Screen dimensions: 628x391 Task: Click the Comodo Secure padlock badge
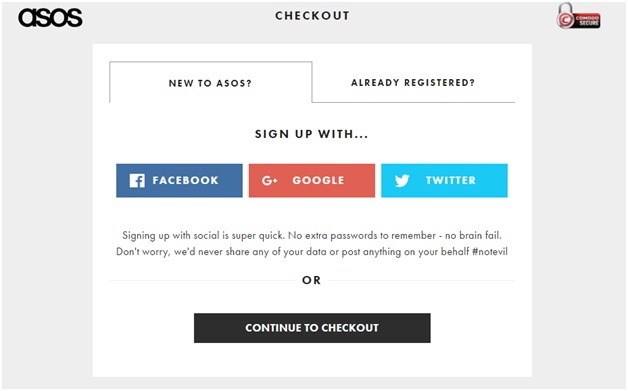tap(578, 16)
